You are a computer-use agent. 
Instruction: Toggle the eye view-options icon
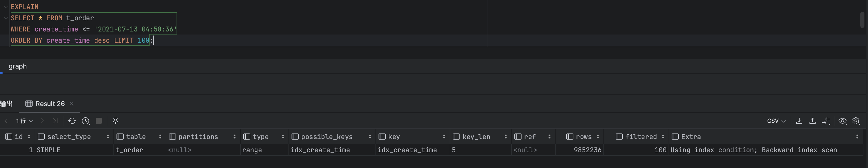[x=842, y=121]
